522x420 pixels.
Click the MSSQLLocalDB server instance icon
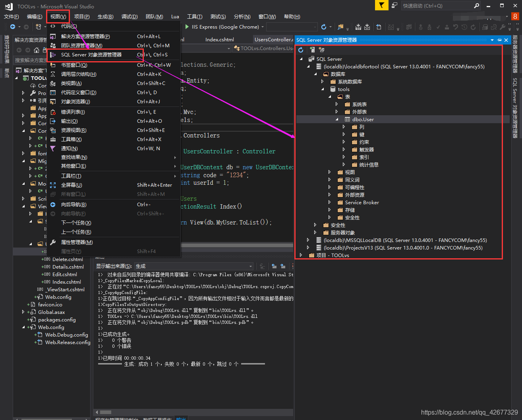coord(319,240)
